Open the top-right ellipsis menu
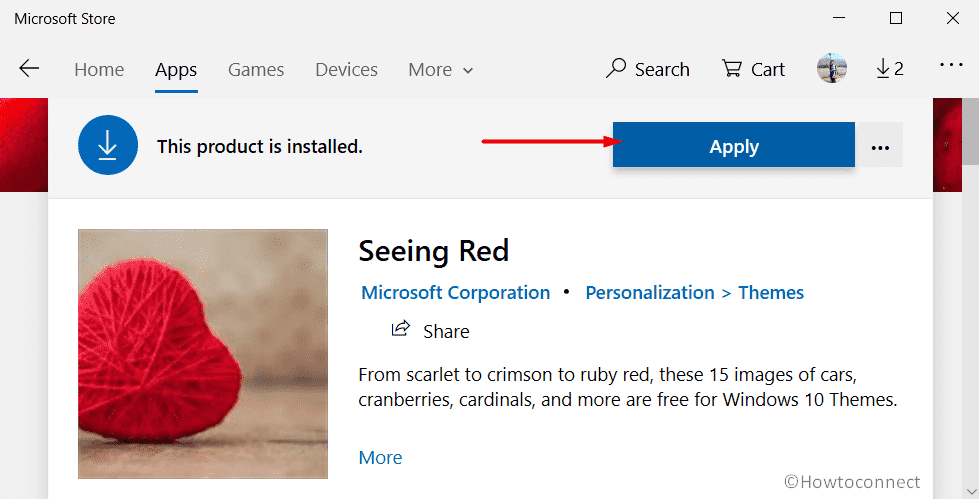The image size is (979, 499). click(951, 65)
